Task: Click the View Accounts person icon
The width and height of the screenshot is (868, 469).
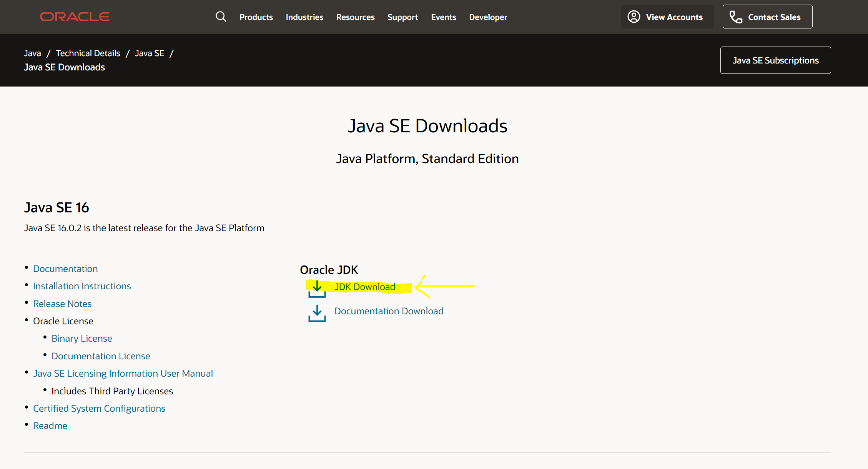Action: pos(634,17)
